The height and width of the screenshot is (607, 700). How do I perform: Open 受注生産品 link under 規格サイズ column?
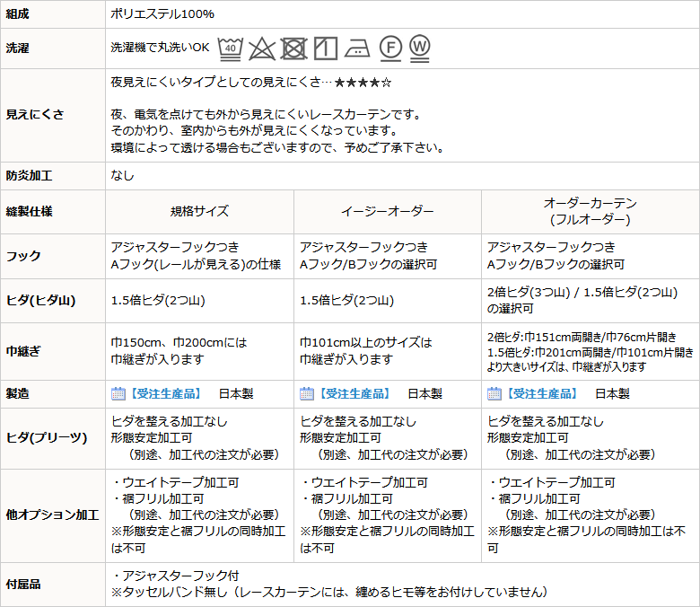click(x=166, y=394)
